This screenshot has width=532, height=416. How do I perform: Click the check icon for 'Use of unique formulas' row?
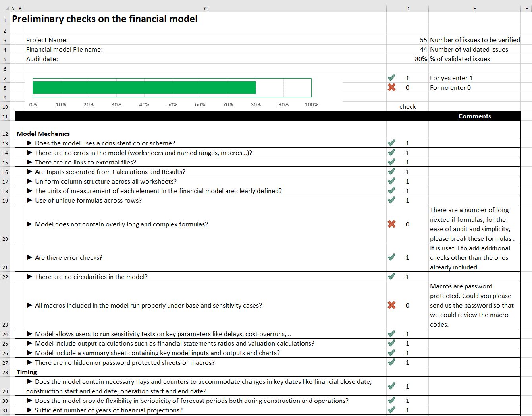[391, 200]
